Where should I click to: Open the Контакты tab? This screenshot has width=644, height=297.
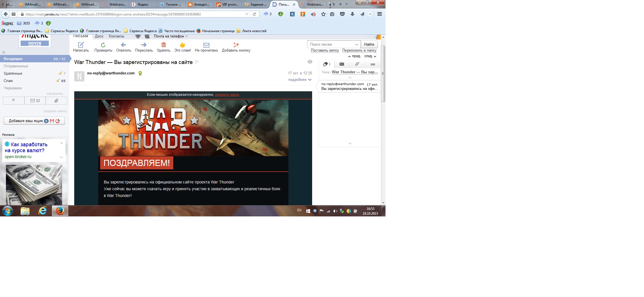point(116,36)
